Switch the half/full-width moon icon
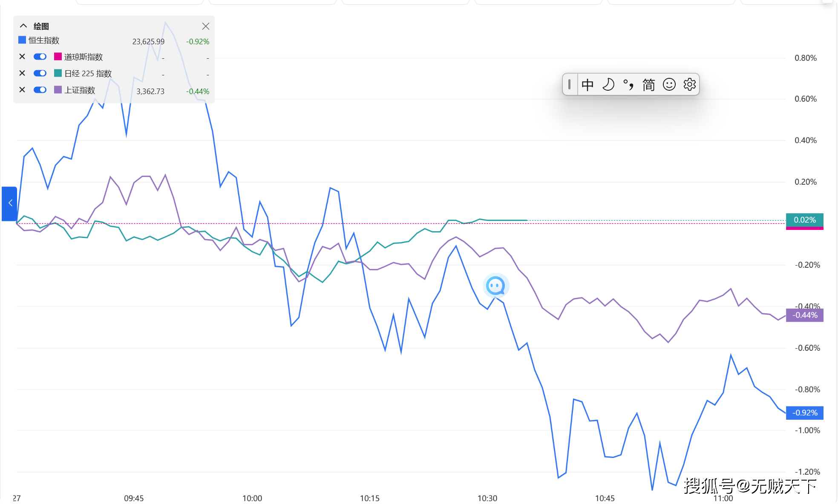Screen dimensions: 838x504 click(x=608, y=85)
